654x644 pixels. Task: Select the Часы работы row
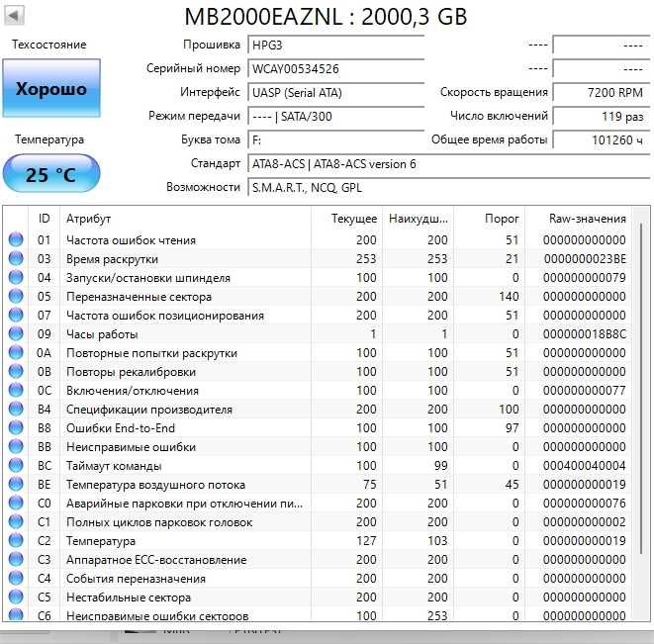click(x=318, y=333)
